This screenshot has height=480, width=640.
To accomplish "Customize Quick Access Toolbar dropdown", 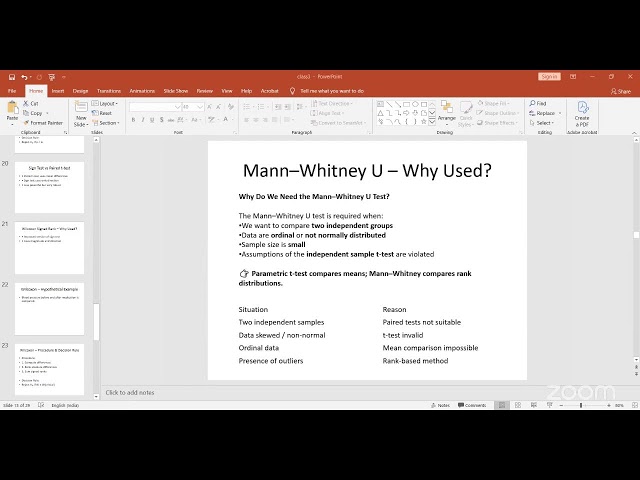I will click(64, 77).
